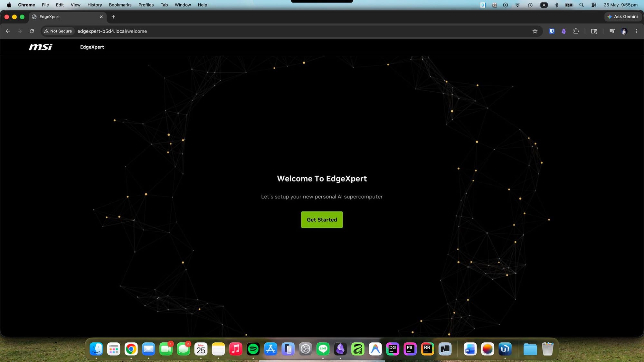644x362 pixels.
Task: Bookmark this page with the star icon
Action: coord(535,31)
